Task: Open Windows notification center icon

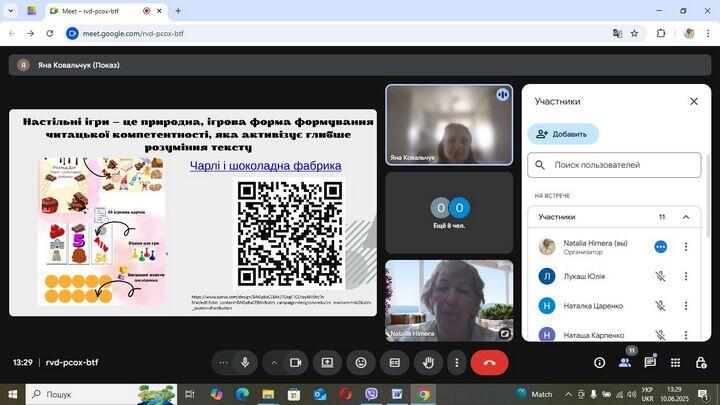Action: [703, 394]
